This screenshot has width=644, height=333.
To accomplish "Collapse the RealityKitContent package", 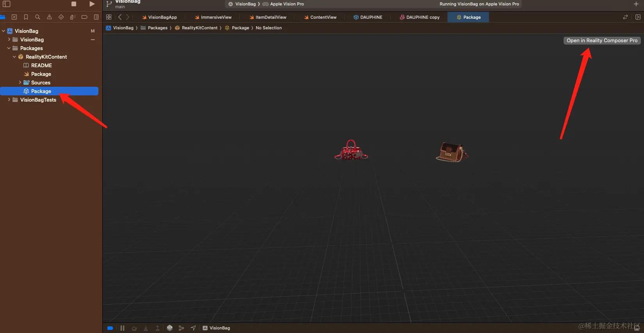I will (x=14, y=57).
